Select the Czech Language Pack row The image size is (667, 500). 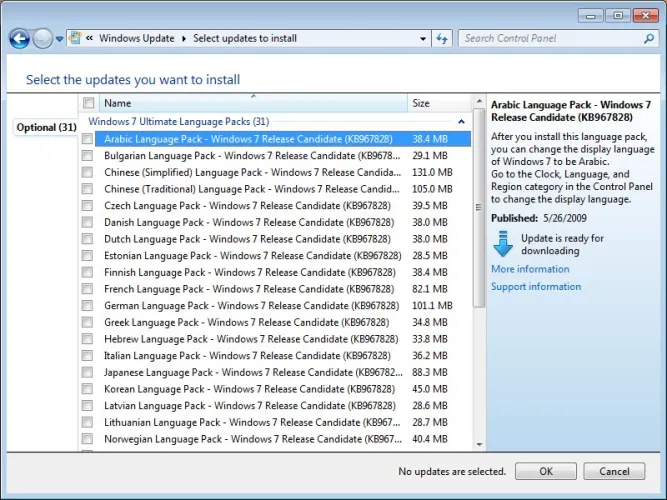tap(283, 206)
